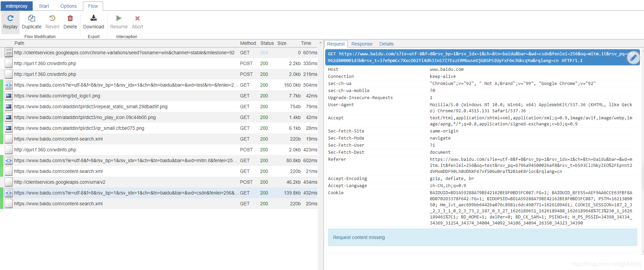Screen dimensions: 644x270
Task: Click the Connection value keep-alive
Action: (x=442, y=77)
